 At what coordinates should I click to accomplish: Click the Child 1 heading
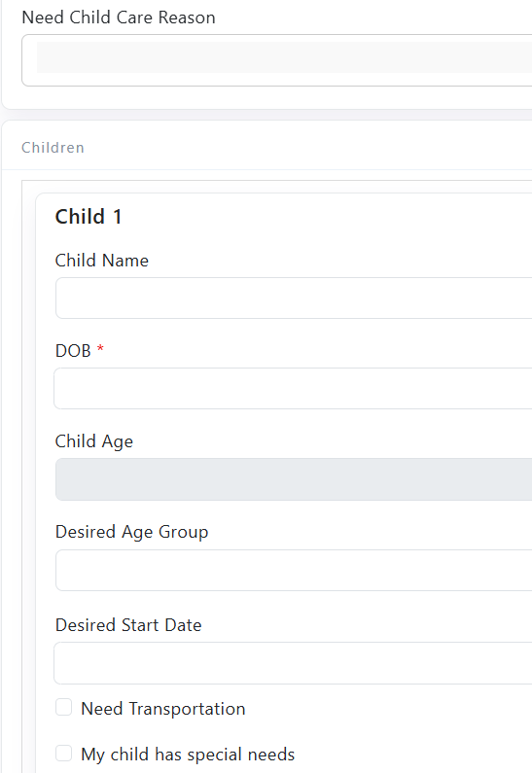pos(89,217)
